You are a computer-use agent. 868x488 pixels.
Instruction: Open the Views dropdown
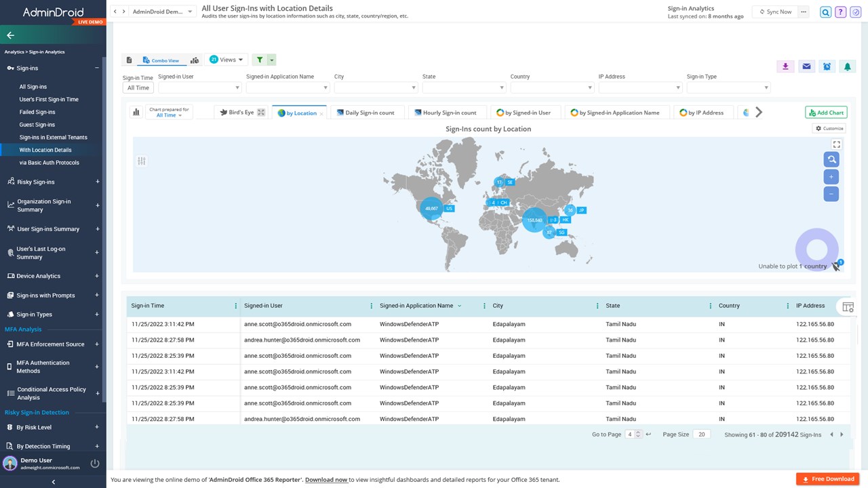click(226, 60)
